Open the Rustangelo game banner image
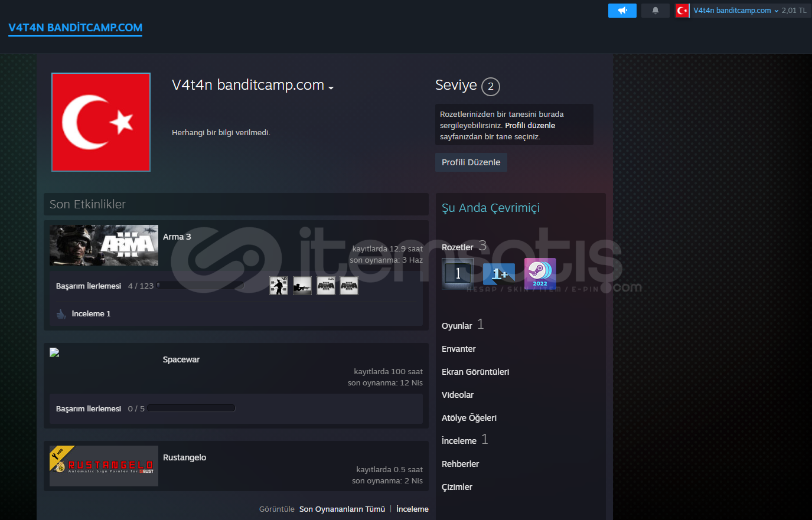The image size is (812, 520). pos(104,466)
